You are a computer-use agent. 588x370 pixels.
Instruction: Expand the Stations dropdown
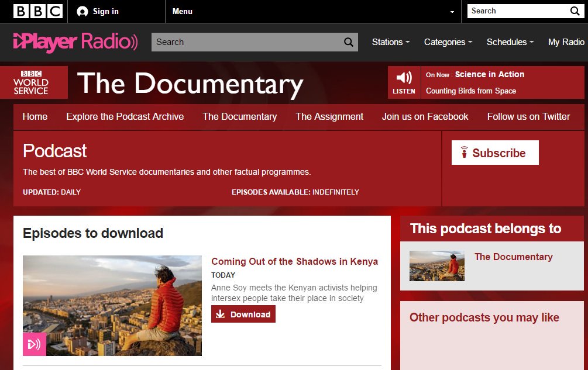391,42
